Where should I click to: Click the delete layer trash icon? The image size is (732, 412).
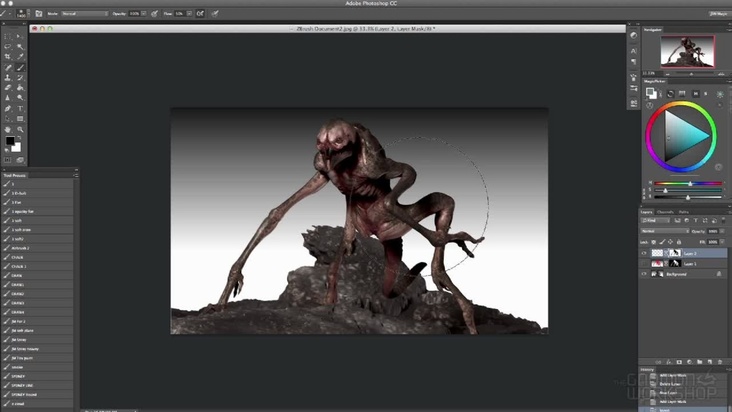[x=719, y=362]
